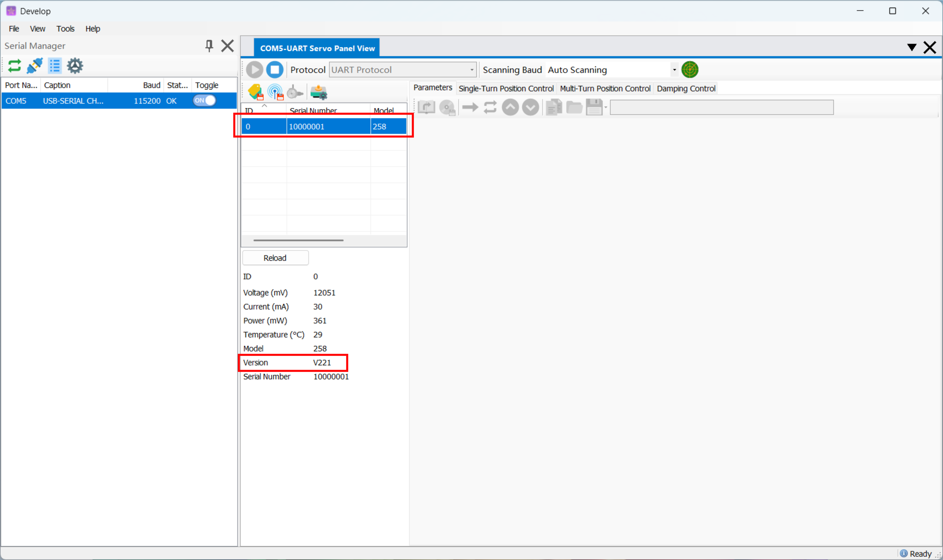This screenshot has height=560, width=943.
Task: Open the Damping Control tab
Action: [x=685, y=89]
